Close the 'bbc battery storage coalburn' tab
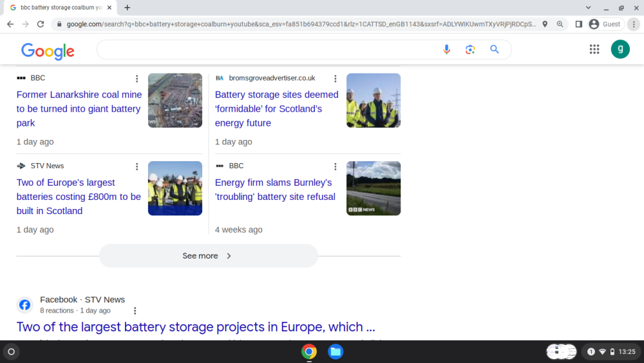This screenshot has height=363, width=644. pos(109,7)
